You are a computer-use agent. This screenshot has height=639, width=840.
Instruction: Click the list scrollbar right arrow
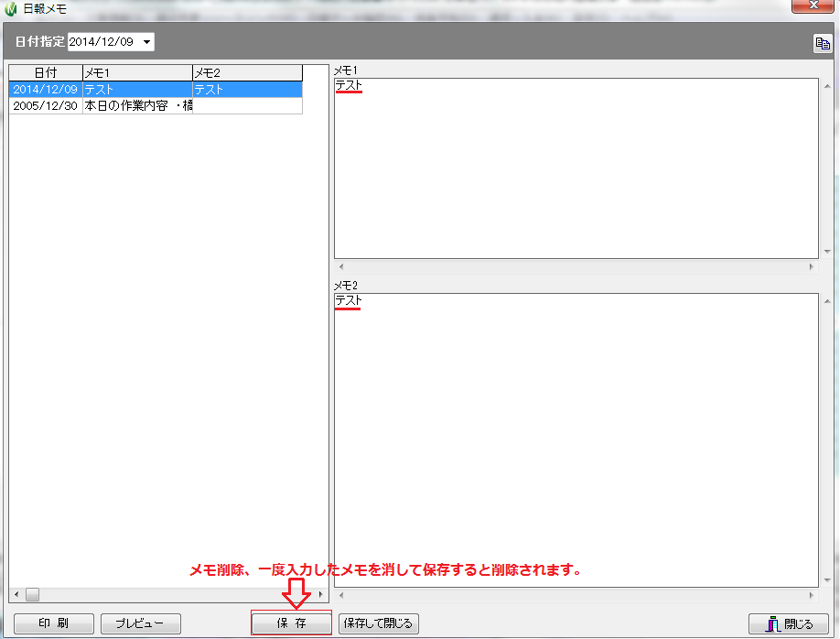[321, 594]
